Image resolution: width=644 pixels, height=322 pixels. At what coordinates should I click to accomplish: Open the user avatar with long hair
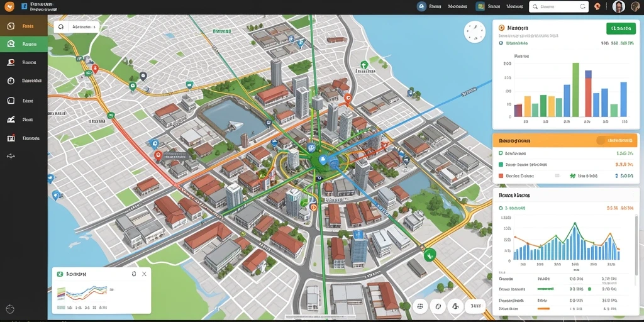click(x=619, y=6)
